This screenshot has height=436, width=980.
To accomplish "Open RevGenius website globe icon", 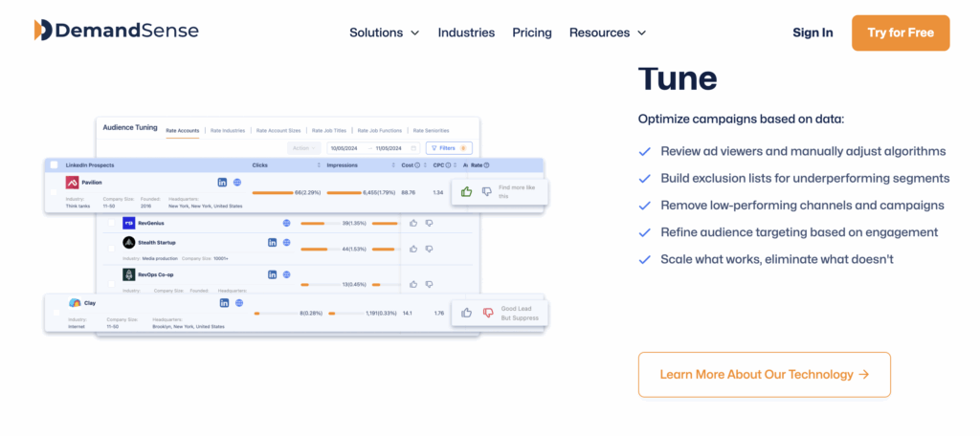I will pyautogui.click(x=286, y=223).
